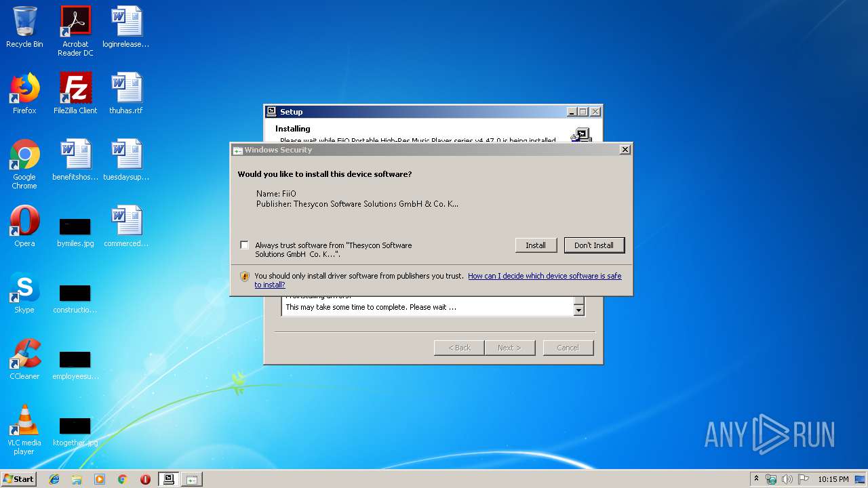Open Opera from the taskbar
The height and width of the screenshot is (488, 868).
pyautogui.click(x=145, y=479)
